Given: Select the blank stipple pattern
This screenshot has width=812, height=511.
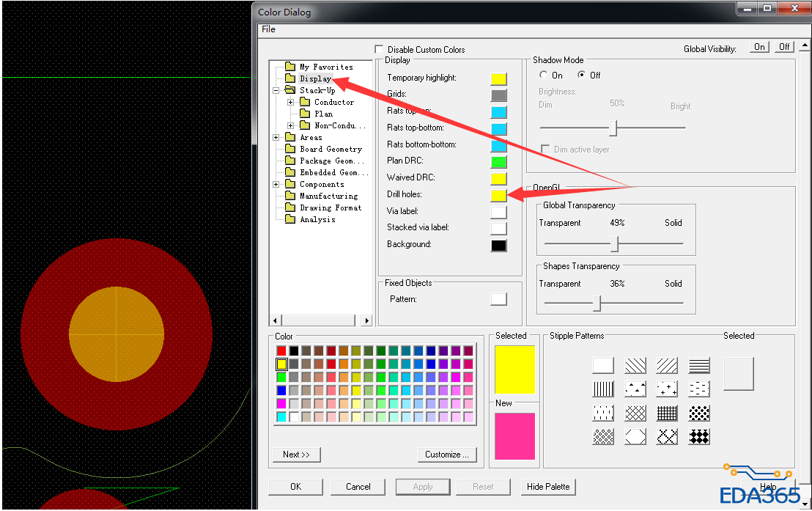Looking at the screenshot, I should pyautogui.click(x=603, y=365).
